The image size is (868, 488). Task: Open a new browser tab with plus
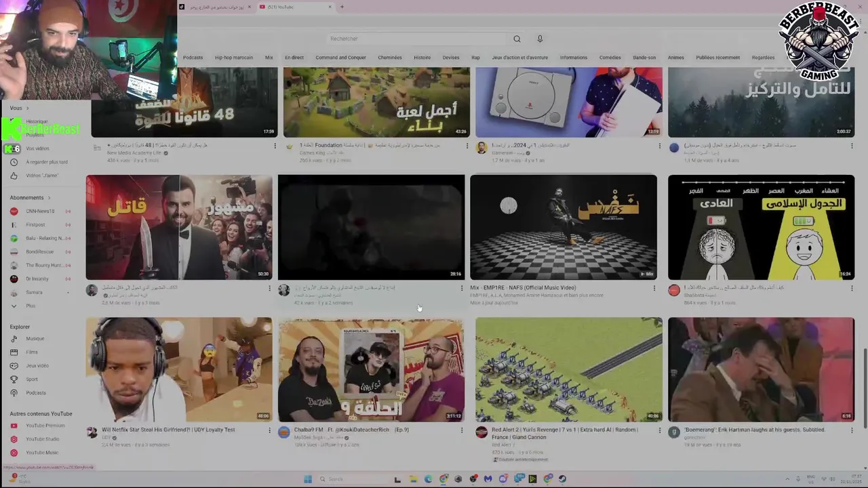342,7
